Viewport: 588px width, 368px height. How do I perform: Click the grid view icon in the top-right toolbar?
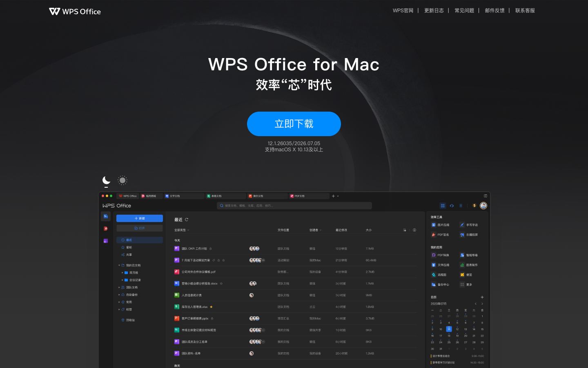[443, 206]
